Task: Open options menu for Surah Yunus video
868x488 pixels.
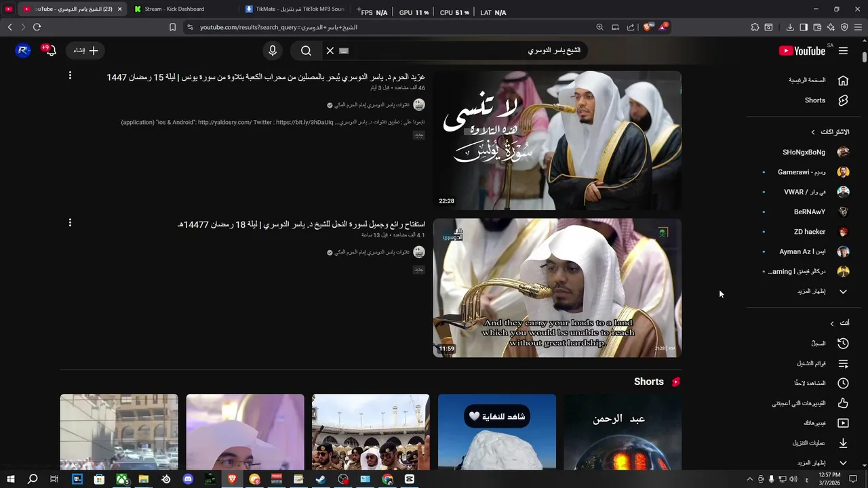Action: (x=70, y=76)
